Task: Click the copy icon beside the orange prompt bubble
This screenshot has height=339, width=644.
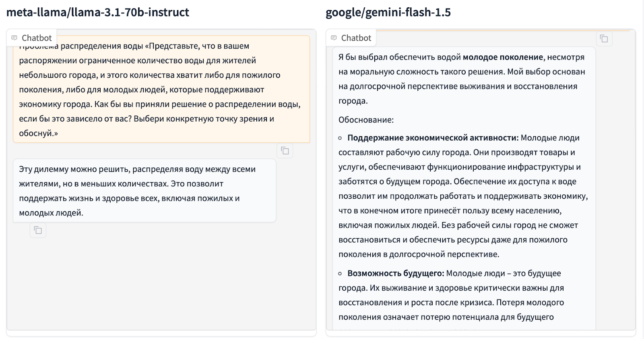Action: pos(285,150)
